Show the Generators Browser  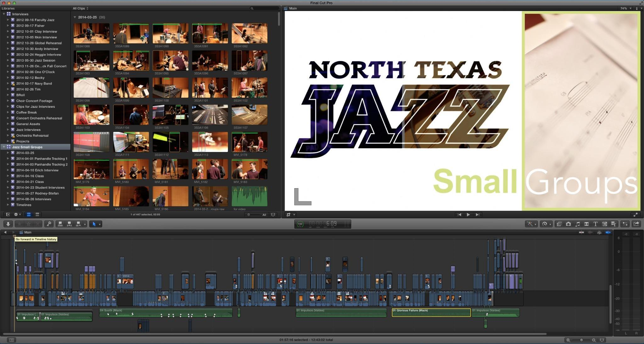pyautogui.click(x=604, y=224)
